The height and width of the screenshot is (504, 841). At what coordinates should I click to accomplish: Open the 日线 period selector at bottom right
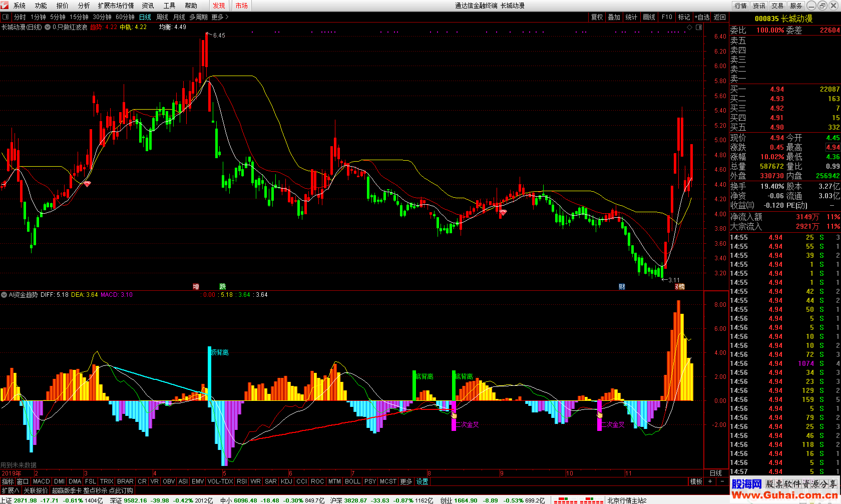[716, 473]
